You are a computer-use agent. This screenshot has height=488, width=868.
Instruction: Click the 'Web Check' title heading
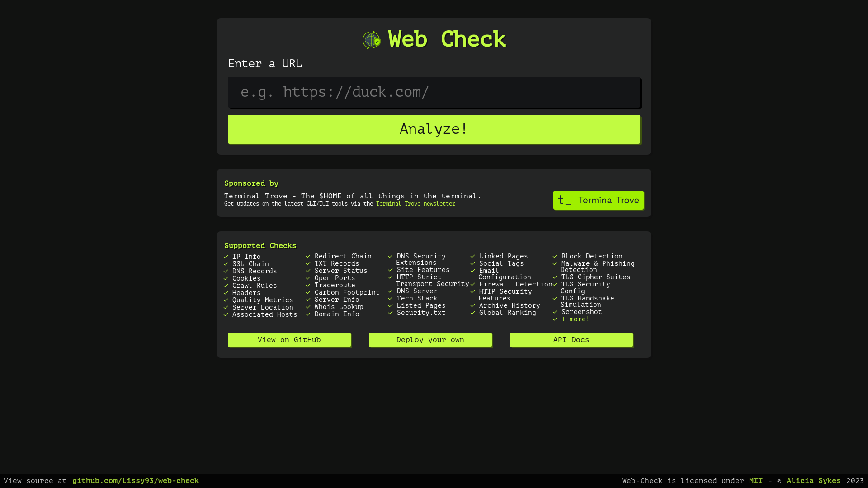[447, 39]
